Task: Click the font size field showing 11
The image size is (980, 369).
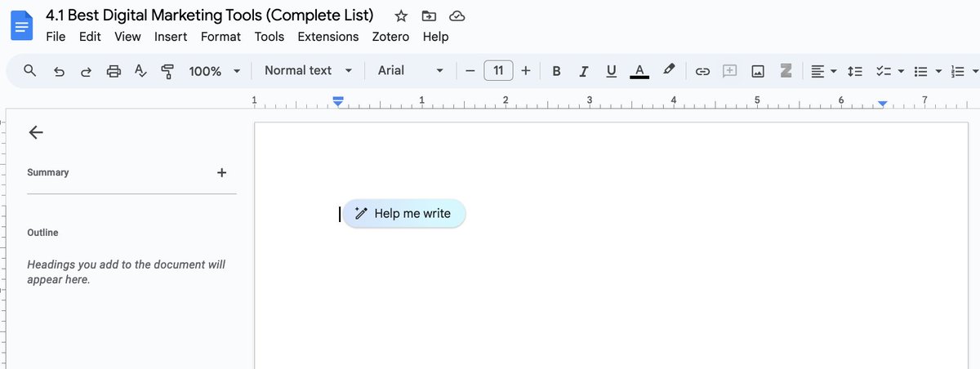Action: [498, 70]
